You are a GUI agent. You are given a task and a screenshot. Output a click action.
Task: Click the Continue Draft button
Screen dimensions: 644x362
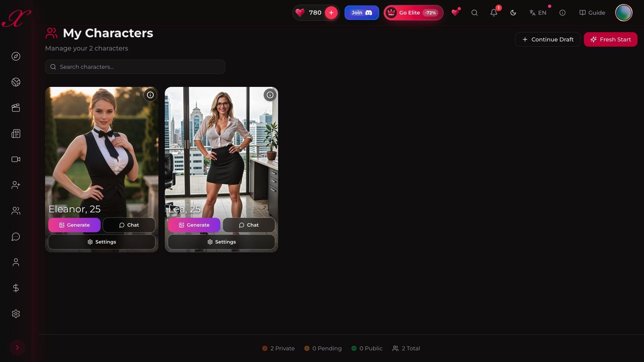[x=547, y=39]
